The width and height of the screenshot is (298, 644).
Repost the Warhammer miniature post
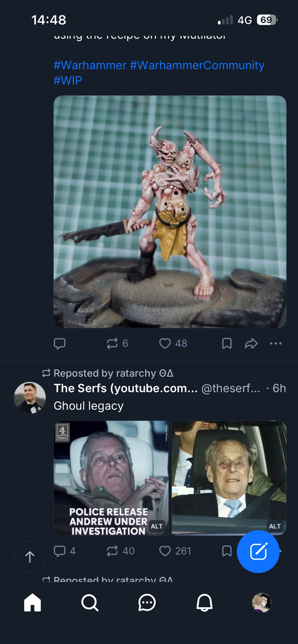[x=113, y=344]
